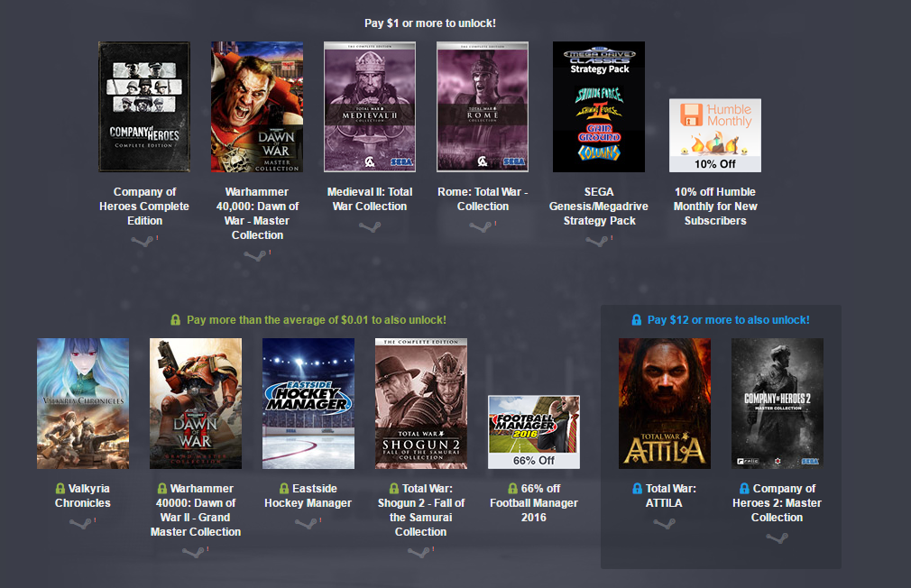Click green lock icon beside Valkyria Chronicles title
The image size is (911, 588).
[60, 489]
